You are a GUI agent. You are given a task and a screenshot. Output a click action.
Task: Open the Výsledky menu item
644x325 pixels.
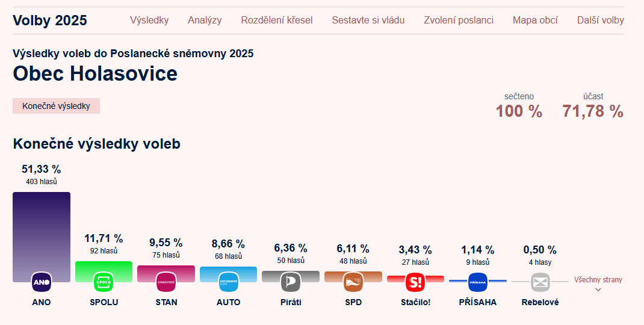[149, 20]
